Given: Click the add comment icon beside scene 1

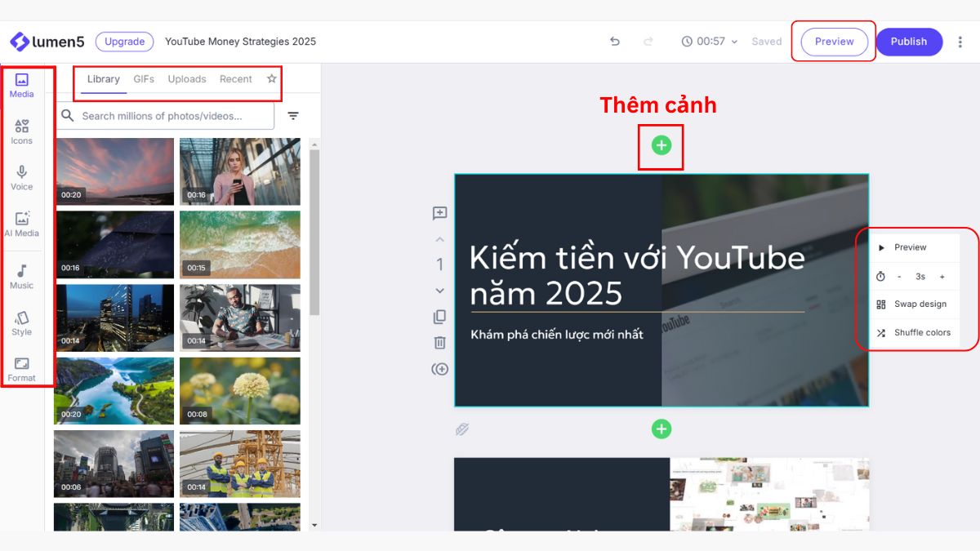Looking at the screenshot, I should (439, 214).
